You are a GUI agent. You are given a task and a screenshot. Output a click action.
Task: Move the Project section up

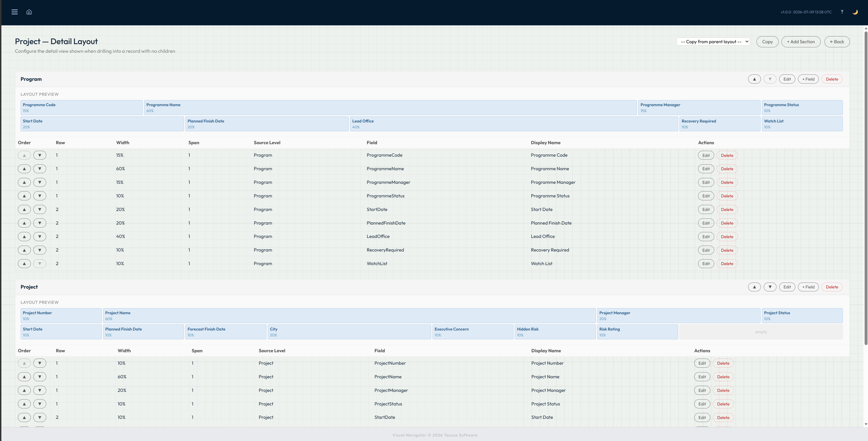click(x=754, y=287)
